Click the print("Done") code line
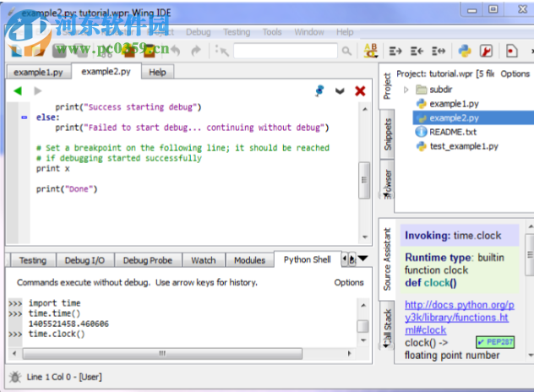 click(x=67, y=189)
